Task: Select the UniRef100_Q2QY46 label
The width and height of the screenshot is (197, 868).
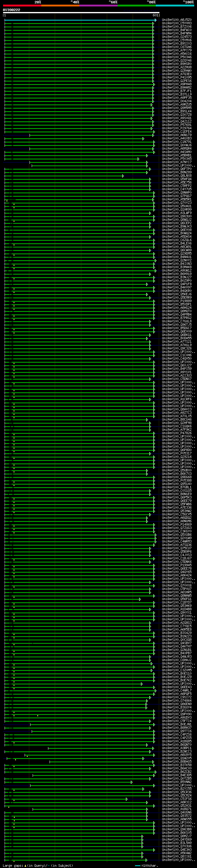Action: (177, 60)
